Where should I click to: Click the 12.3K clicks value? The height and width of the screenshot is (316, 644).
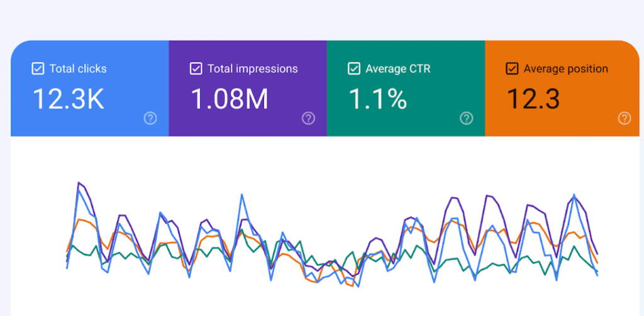pos(69,99)
